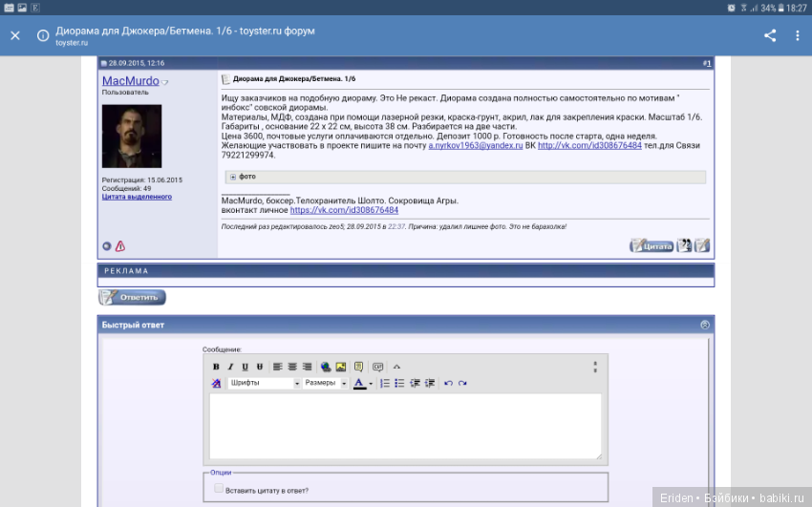Open the Шрифты font dropdown
The image size is (812, 507).
click(264, 383)
